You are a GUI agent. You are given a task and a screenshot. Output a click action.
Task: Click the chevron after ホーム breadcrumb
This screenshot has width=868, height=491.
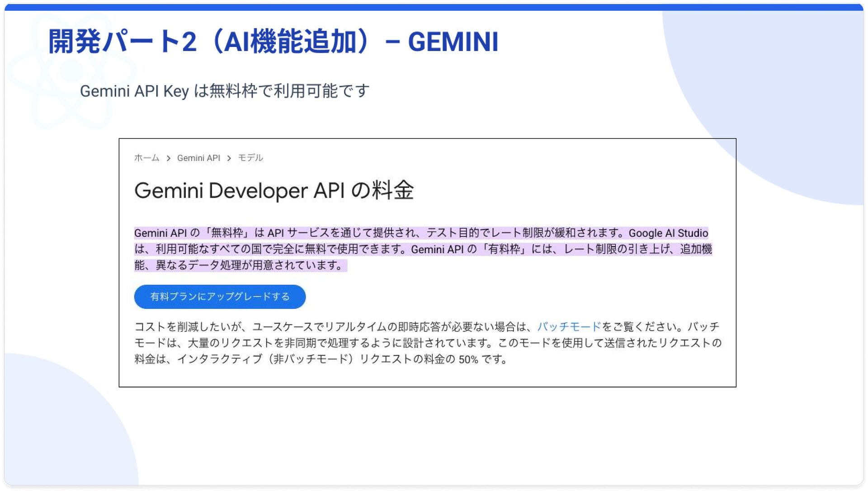click(168, 158)
